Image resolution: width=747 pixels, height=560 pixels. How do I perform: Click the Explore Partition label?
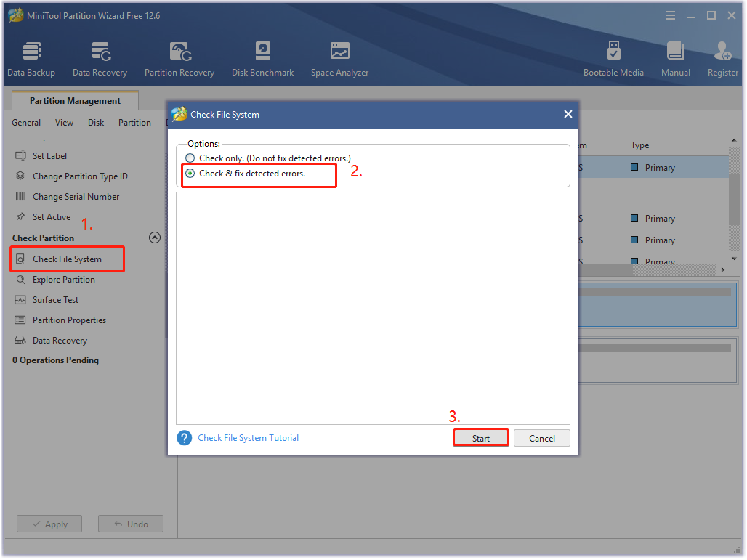tap(64, 280)
